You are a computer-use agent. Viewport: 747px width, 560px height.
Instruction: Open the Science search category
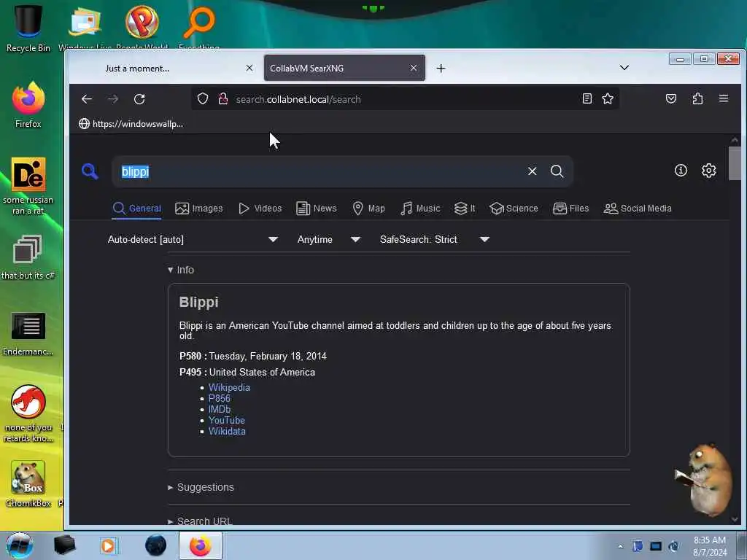click(x=514, y=209)
